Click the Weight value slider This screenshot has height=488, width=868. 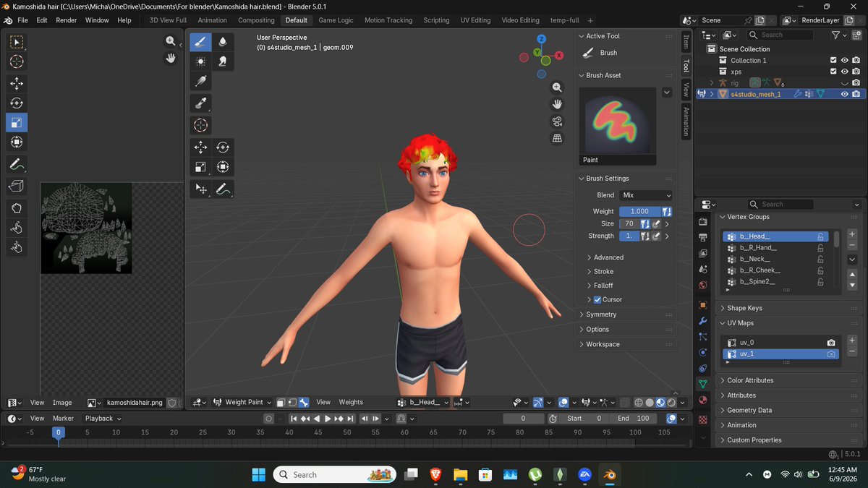point(639,211)
